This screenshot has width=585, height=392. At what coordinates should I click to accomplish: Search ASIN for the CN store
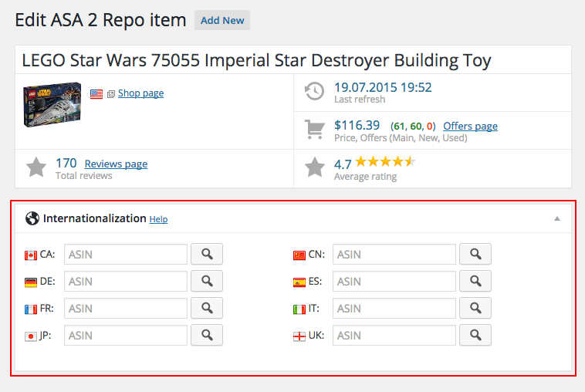[475, 255]
